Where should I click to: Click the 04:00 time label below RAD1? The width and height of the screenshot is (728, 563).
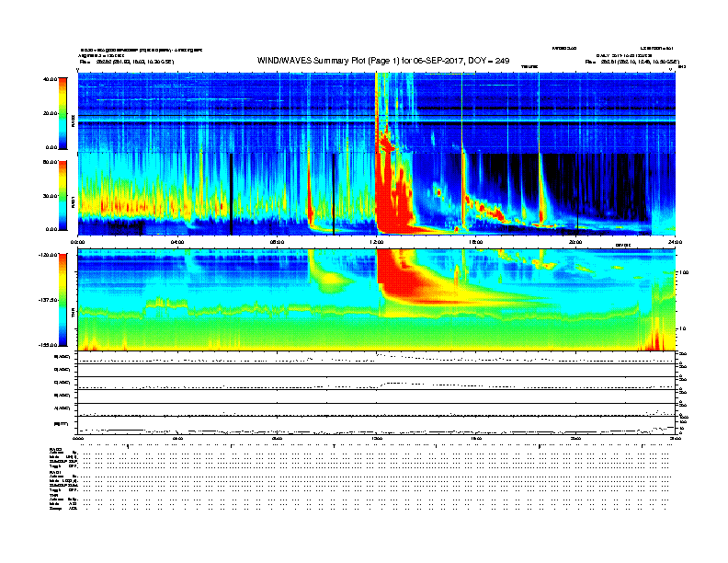(177, 242)
